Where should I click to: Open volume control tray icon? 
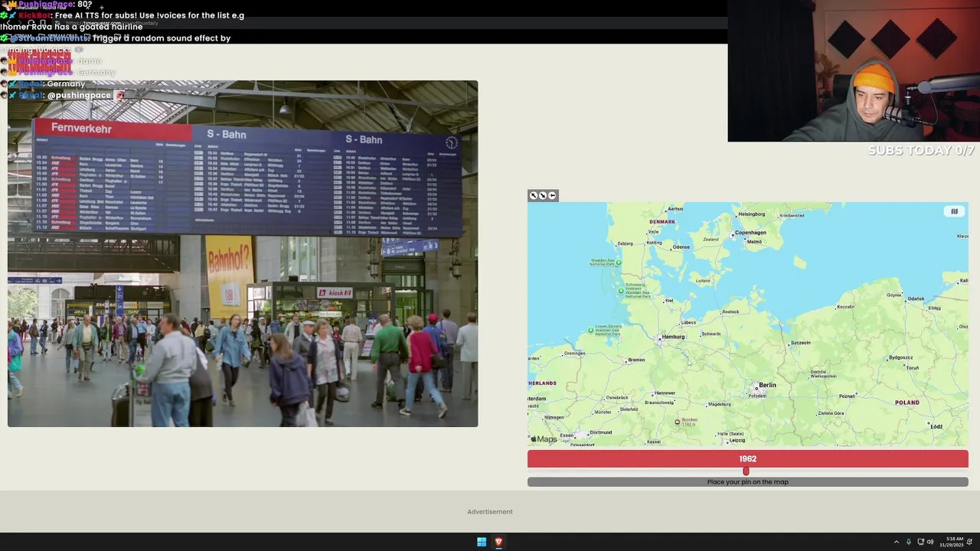tap(930, 542)
